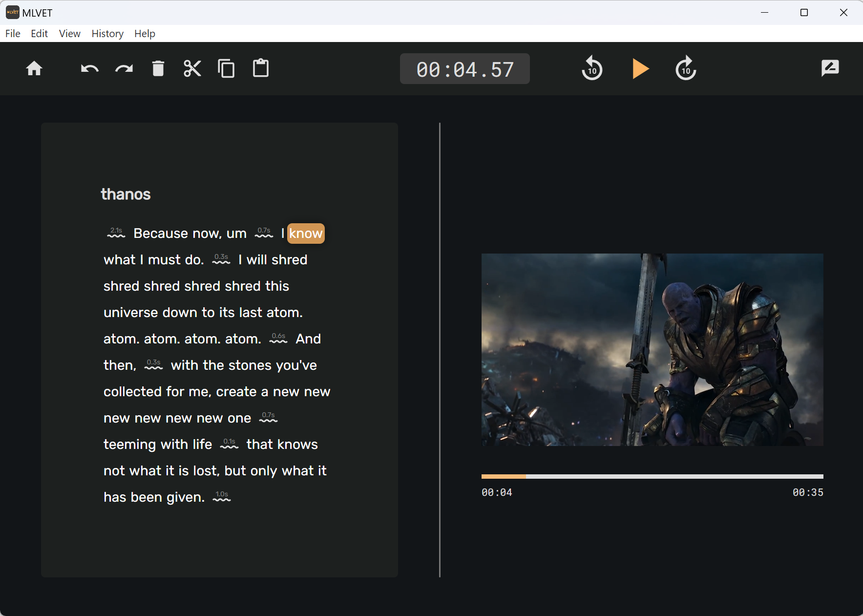Select the word 'Because' in transcript

[161, 234]
